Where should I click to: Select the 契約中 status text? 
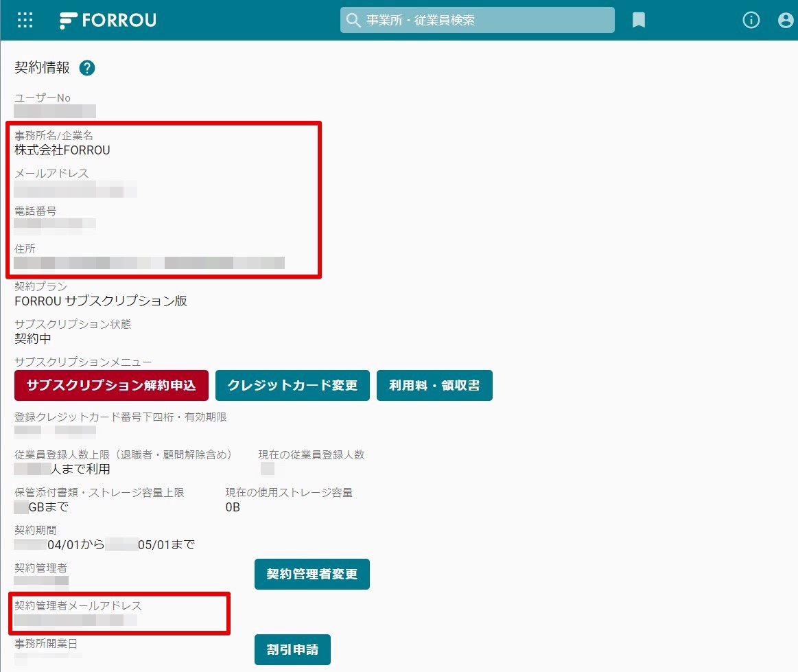coord(32,338)
